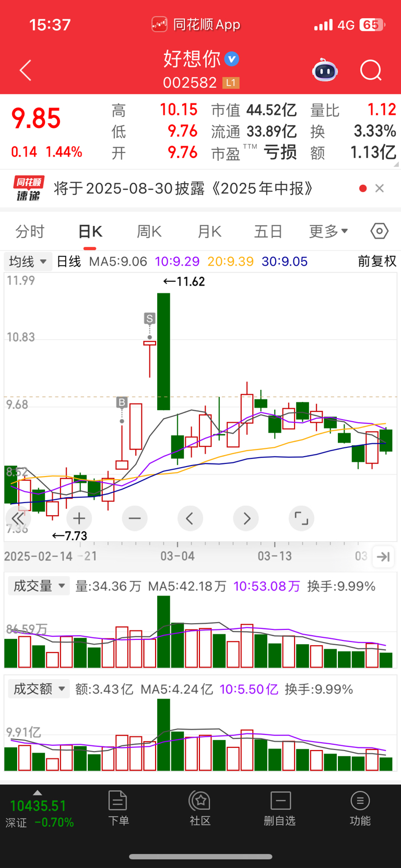The height and width of the screenshot is (868, 401).
Task: Tap the 03-04 date axis label
Action: (178, 556)
